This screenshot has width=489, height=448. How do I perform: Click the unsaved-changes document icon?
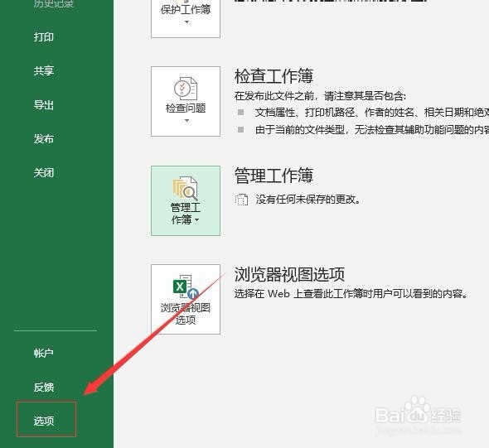(x=241, y=200)
